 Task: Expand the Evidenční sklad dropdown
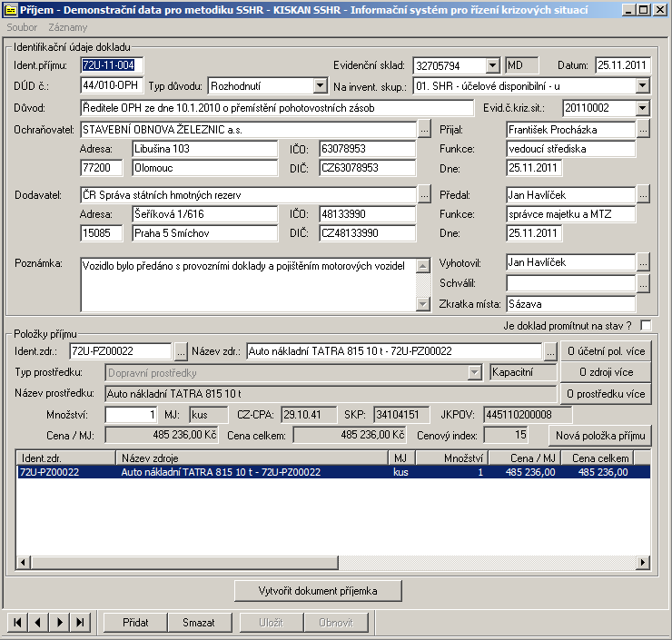pyautogui.click(x=493, y=65)
